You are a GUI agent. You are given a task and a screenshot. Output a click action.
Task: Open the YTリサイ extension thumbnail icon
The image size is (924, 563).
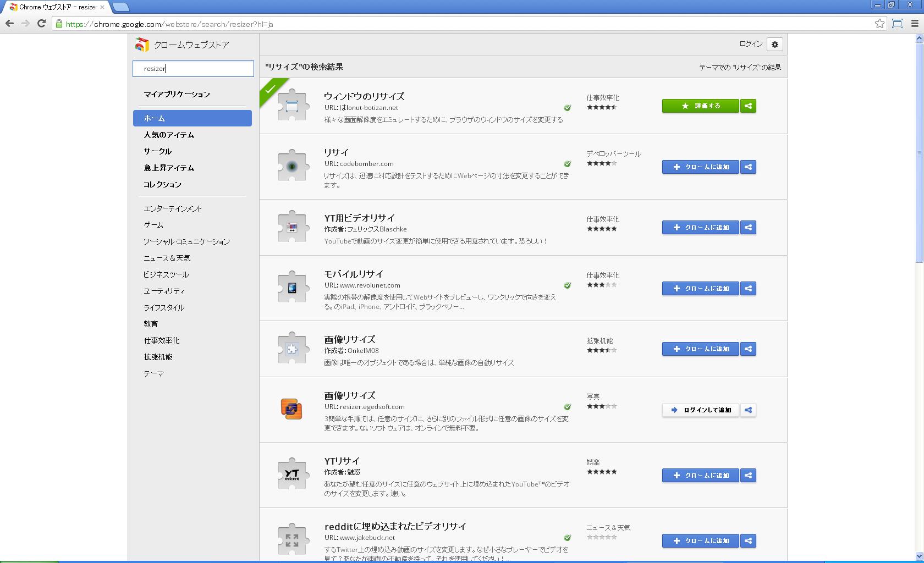point(292,474)
